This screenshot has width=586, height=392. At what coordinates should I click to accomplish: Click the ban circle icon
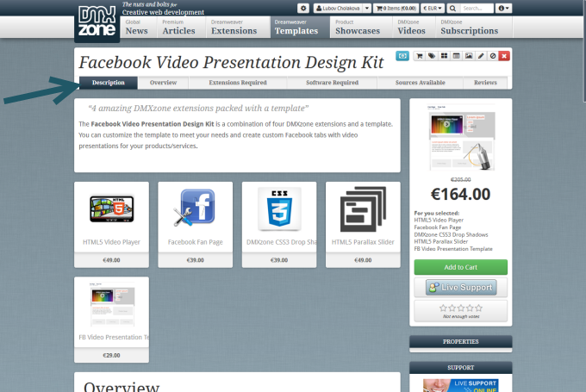(x=493, y=56)
